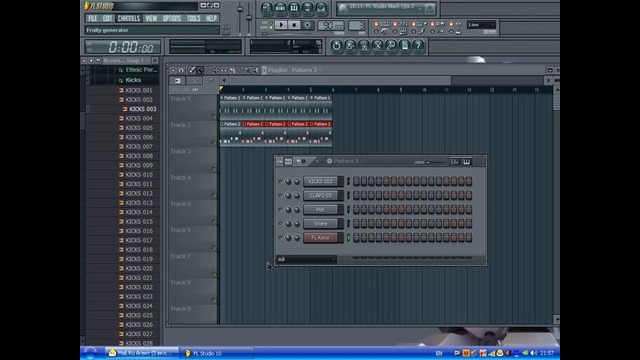Mute the FL Keys channel with its green LED
640x360 pixels.
pos(280,237)
